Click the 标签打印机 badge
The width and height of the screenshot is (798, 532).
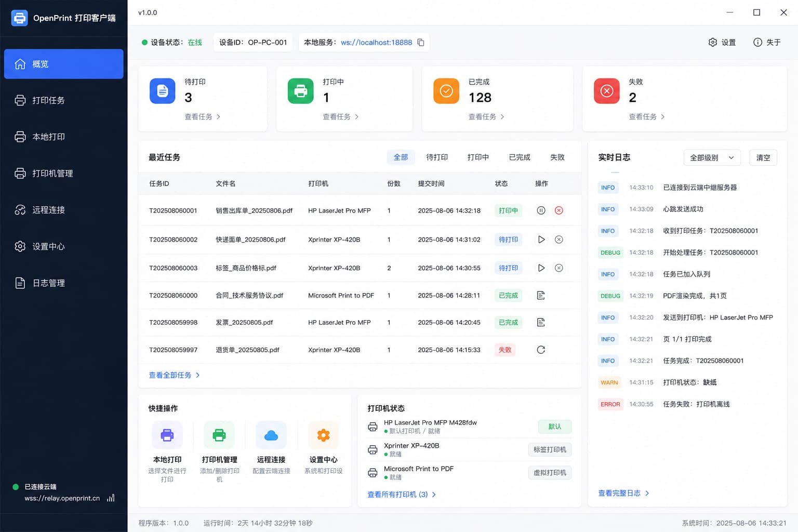coord(550,449)
